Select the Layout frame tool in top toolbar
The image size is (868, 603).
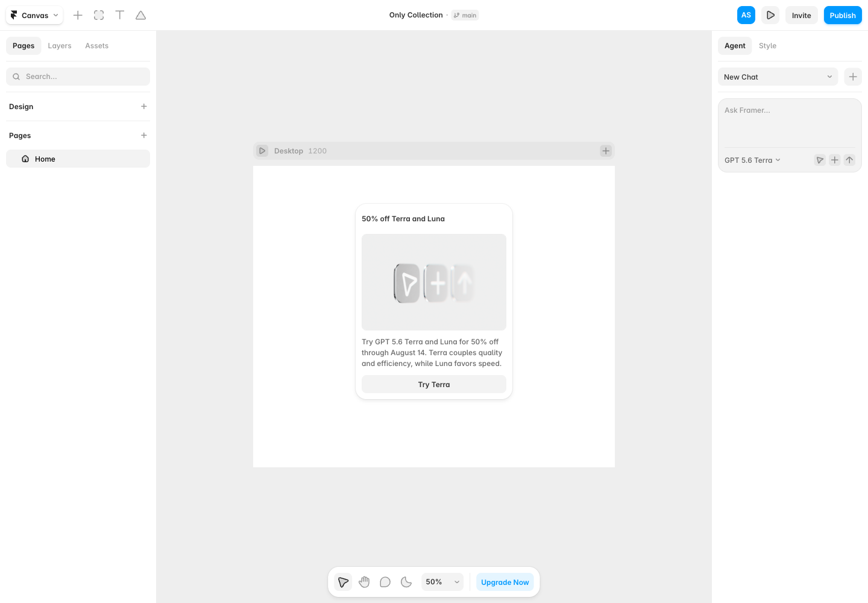[x=99, y=15]
